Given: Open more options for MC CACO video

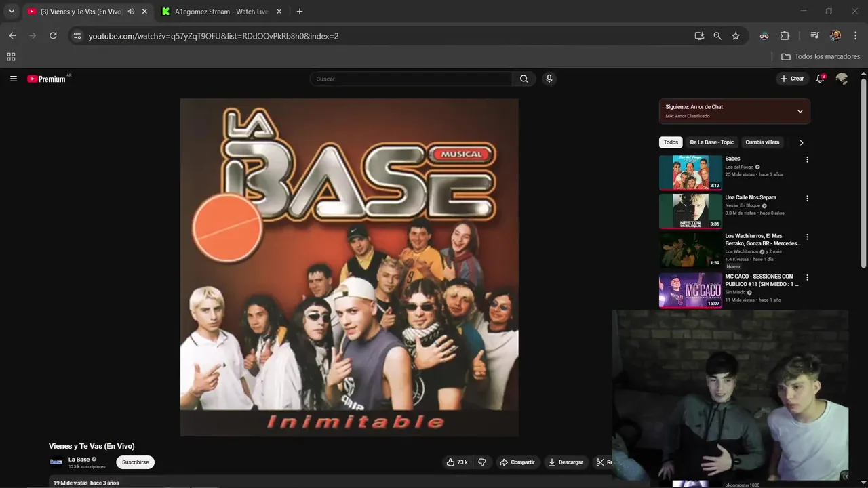Looking at the screenshot, I should pos(807,277).
